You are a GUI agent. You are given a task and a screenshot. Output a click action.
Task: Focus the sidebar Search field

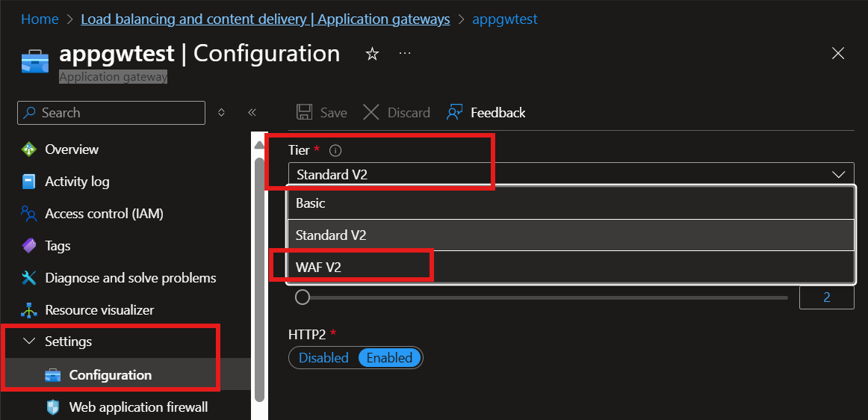pos(111,113)
